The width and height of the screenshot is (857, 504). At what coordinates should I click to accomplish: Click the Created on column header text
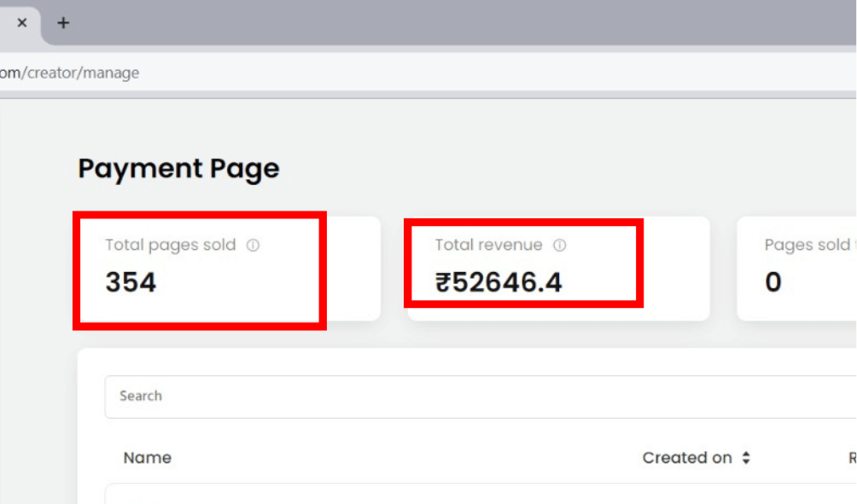[686, 458]
